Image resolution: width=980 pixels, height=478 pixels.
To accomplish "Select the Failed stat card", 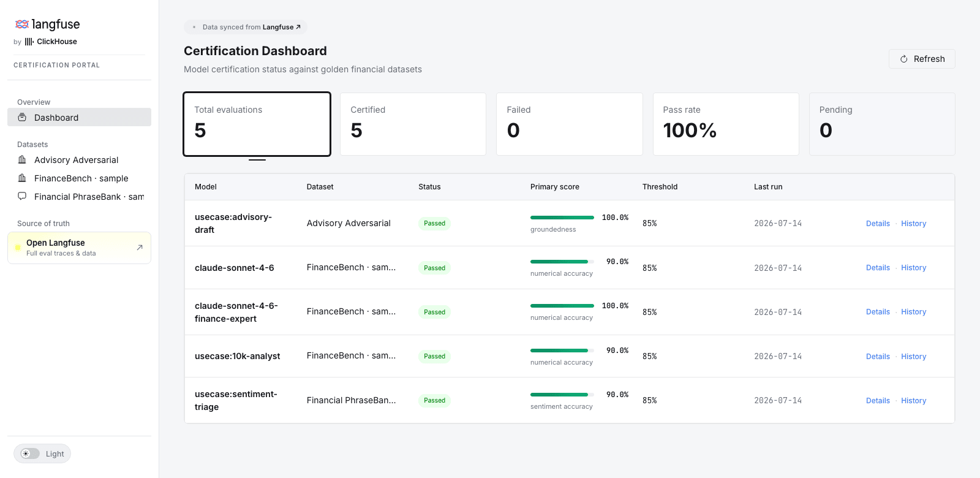I will pyautogui.click(x=570, y=124).
